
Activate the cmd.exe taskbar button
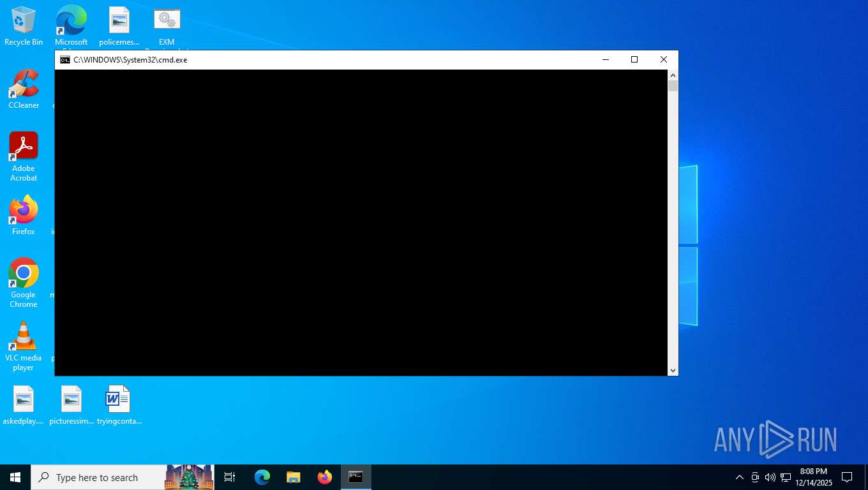355,477
